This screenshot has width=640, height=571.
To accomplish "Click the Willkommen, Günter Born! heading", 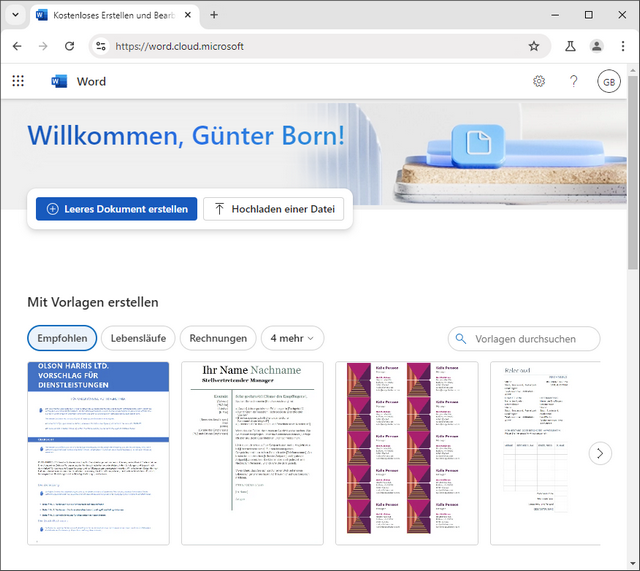I will [186, 136].
